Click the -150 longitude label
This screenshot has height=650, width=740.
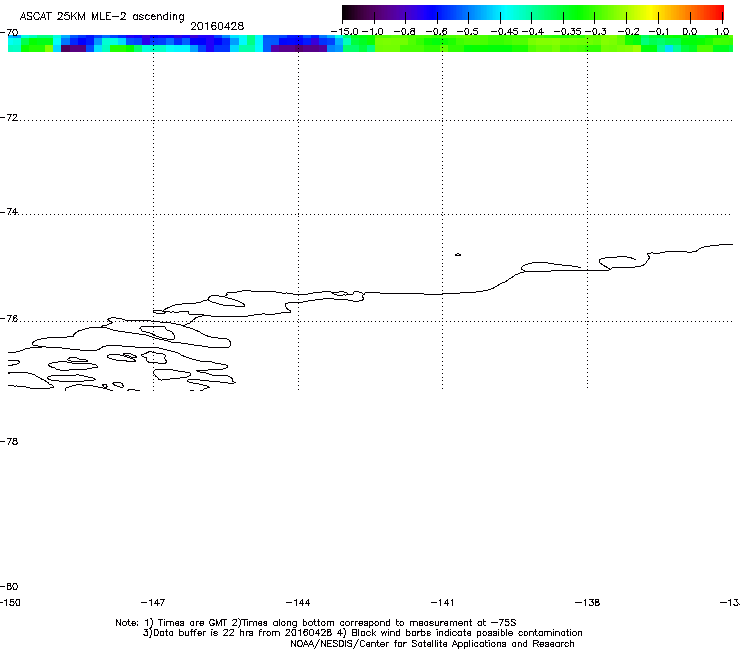(10, 603)
